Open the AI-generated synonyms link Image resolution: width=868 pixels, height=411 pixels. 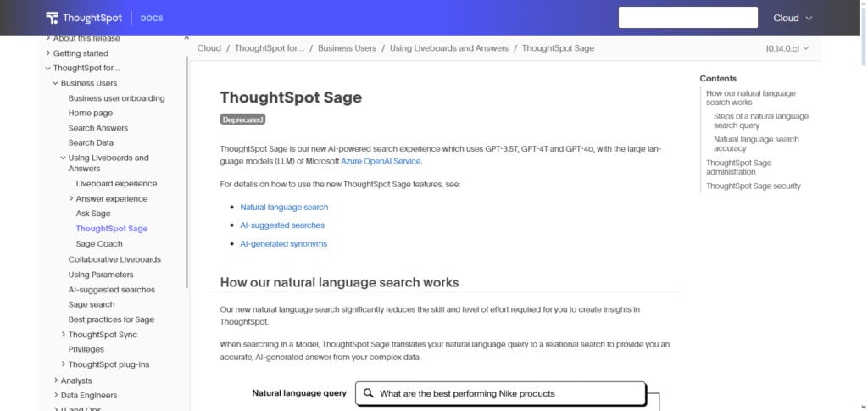coord(283,244)
